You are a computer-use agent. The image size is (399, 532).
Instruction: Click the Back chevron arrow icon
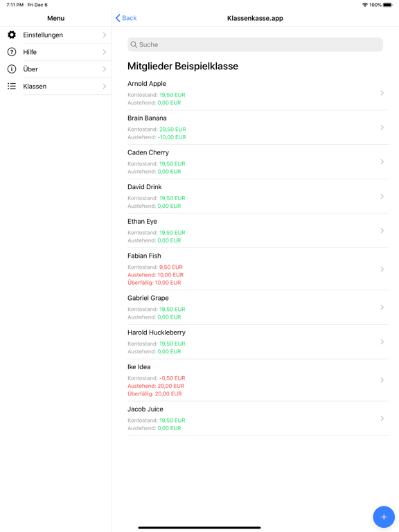pyautogui.click(x=118, y=18)
